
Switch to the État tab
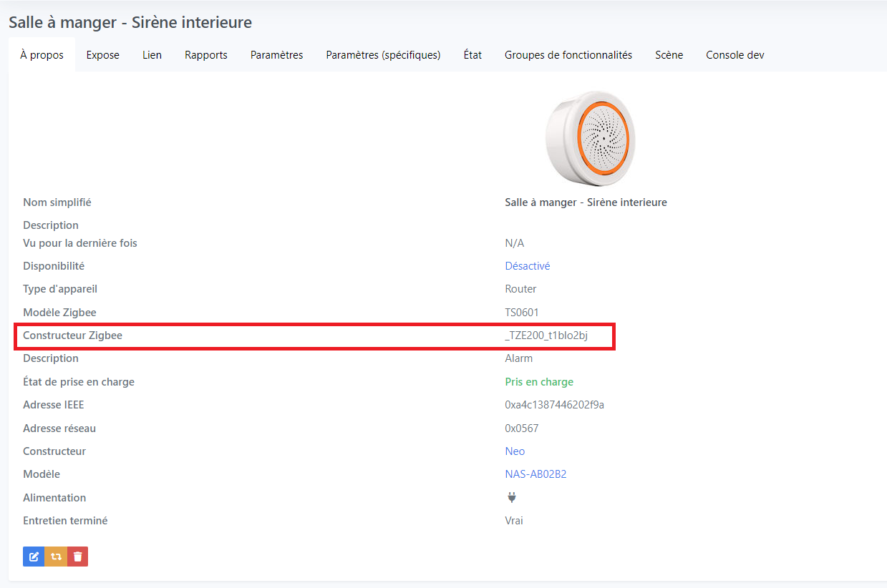(x=472, y=55)
